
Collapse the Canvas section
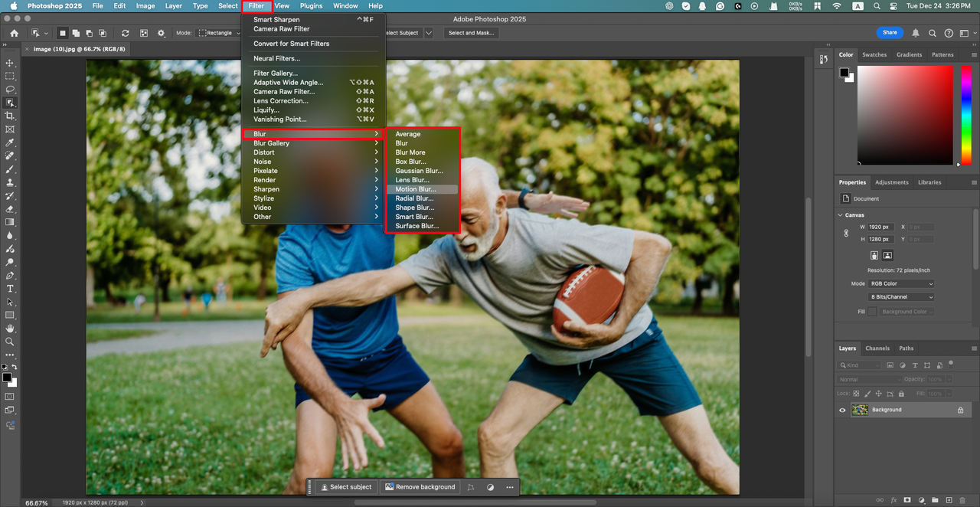click(841, 215)
